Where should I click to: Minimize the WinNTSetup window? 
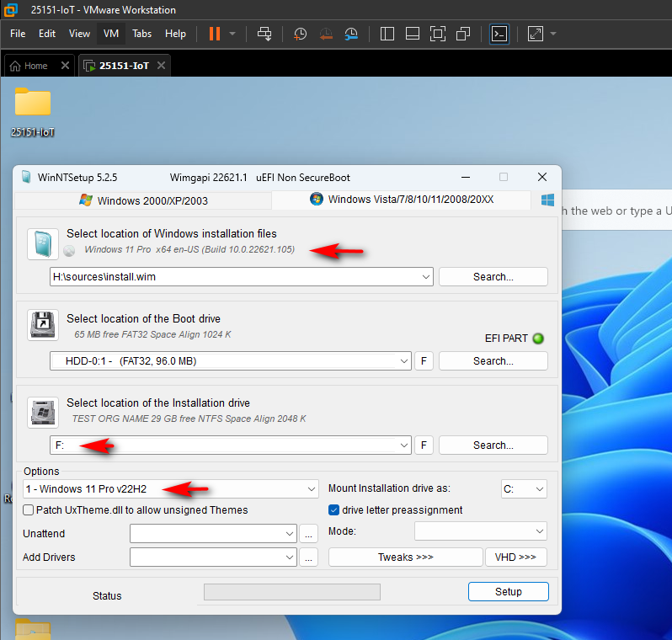pos(466,177)
